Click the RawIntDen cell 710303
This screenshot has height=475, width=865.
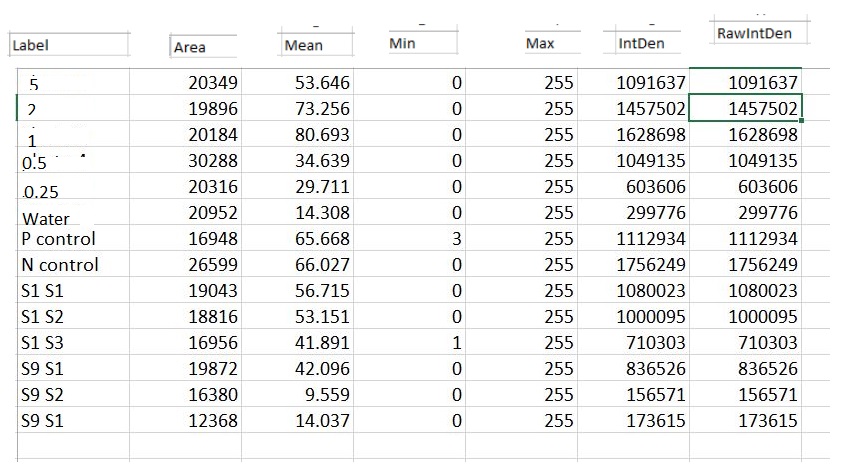coord(761,343)
